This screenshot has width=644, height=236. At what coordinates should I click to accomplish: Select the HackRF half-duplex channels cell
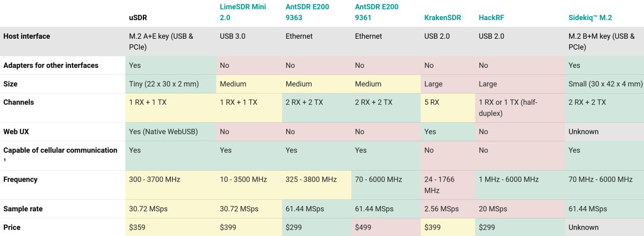point(520,108)
